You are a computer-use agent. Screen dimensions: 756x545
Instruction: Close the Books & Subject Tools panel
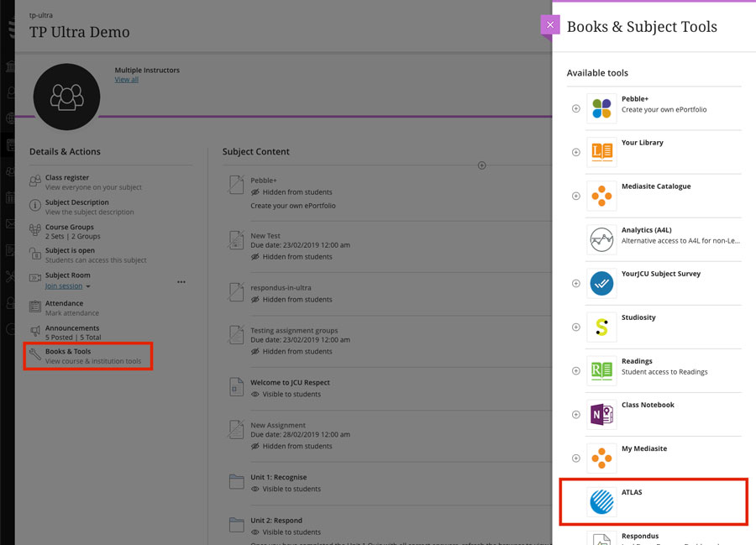(x=550, y=24)
